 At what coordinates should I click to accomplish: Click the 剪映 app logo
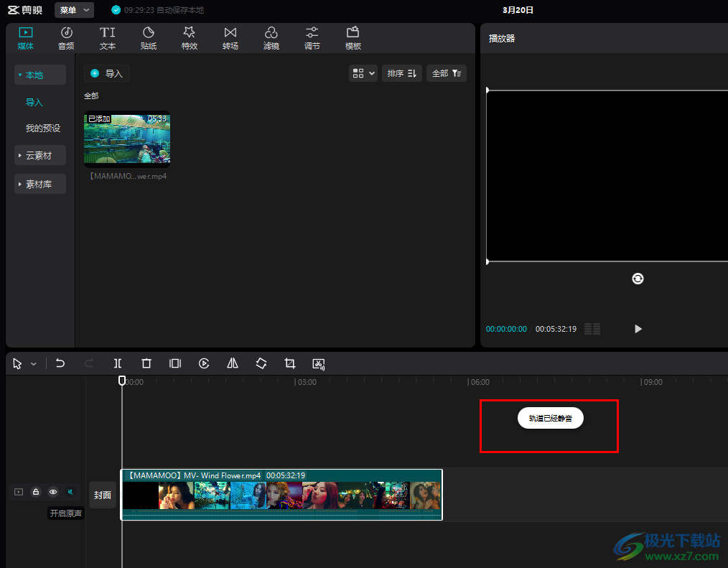[x=25, y=10]
